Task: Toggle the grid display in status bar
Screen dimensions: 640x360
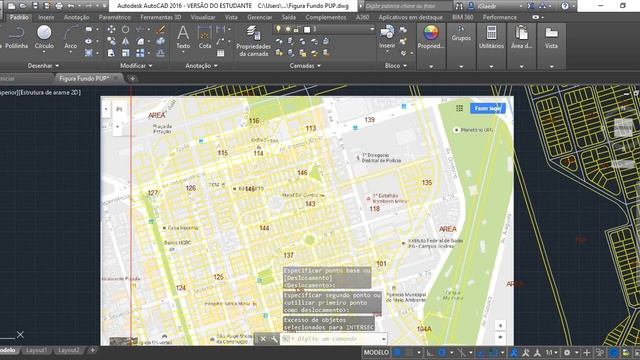Action: 397,352
